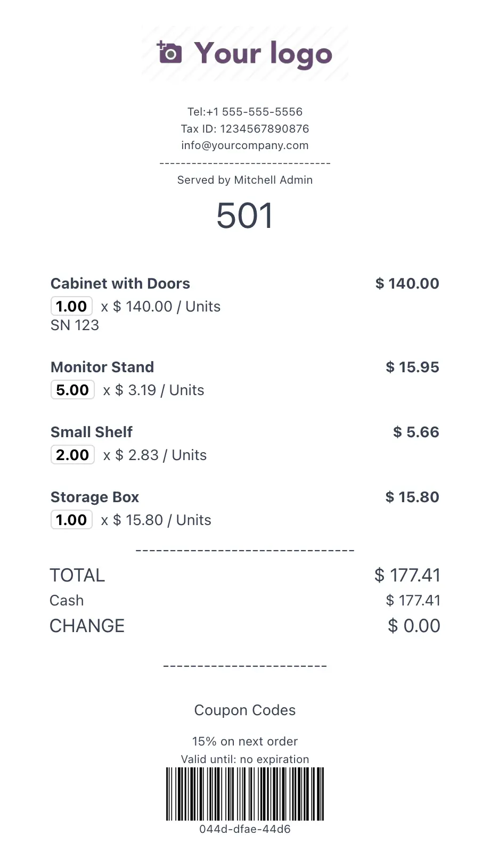This screenshot has height=868, width=490.
Task: Click the camera icon in the logo
Action: point(169,53)
